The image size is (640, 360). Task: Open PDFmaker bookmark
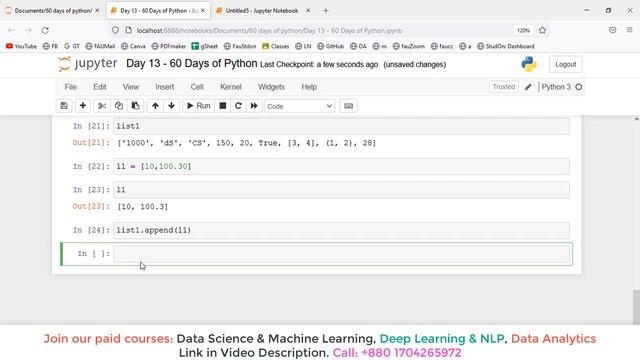[169, 46]
